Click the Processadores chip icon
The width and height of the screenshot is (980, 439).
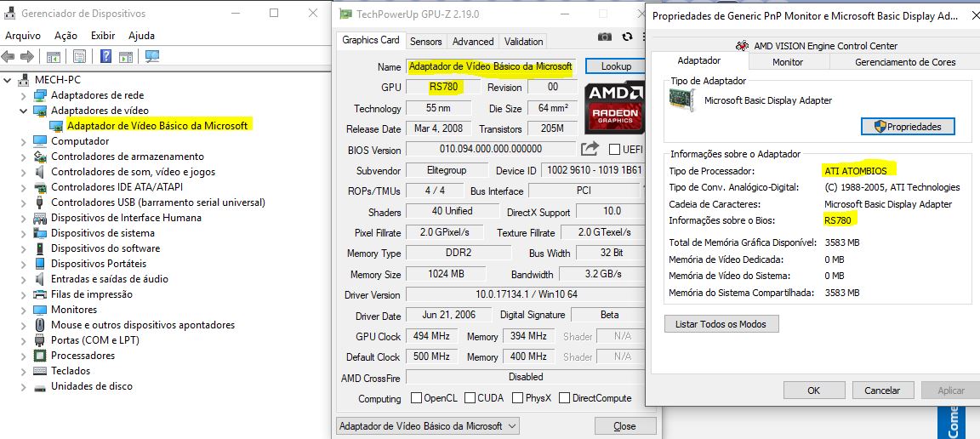(40, 356)
